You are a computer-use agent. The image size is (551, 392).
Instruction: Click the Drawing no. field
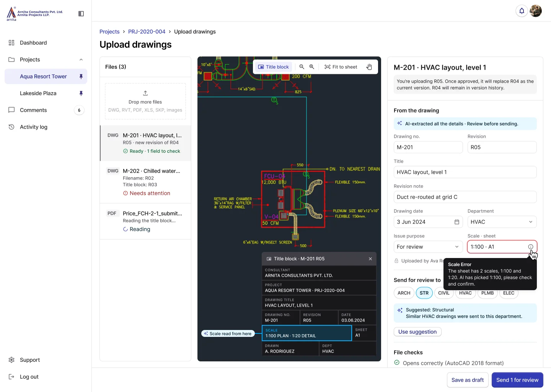428,147
